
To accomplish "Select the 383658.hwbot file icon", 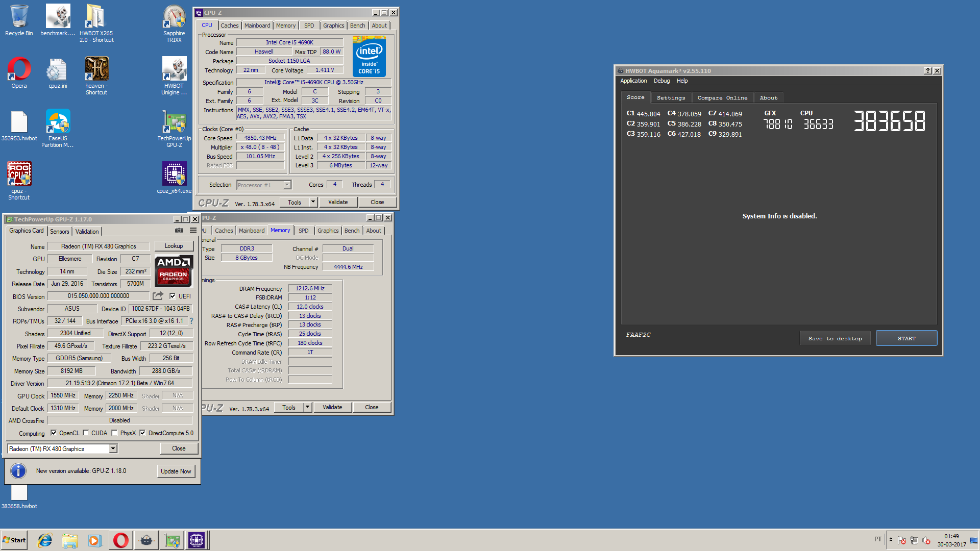I will tap(19, 496).
